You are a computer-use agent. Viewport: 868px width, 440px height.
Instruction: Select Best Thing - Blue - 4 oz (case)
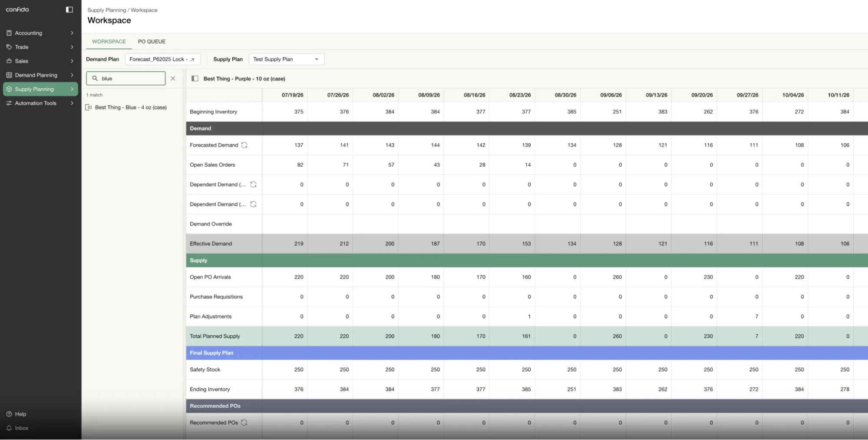[x=131, y=107]
